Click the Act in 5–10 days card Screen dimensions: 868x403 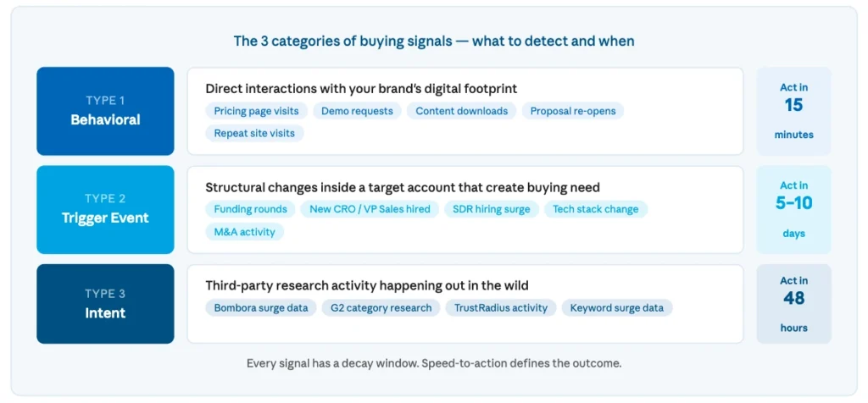point(793,209)
